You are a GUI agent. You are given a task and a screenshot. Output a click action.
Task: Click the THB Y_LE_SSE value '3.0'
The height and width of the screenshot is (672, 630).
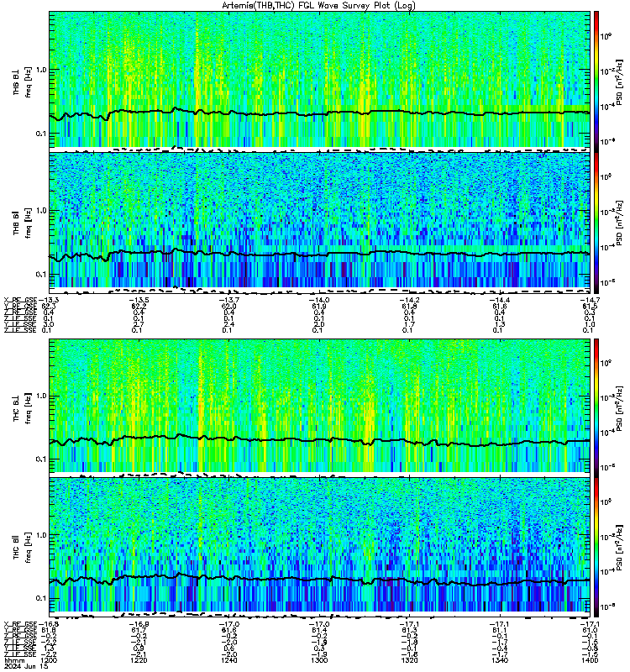click(49, 324)
